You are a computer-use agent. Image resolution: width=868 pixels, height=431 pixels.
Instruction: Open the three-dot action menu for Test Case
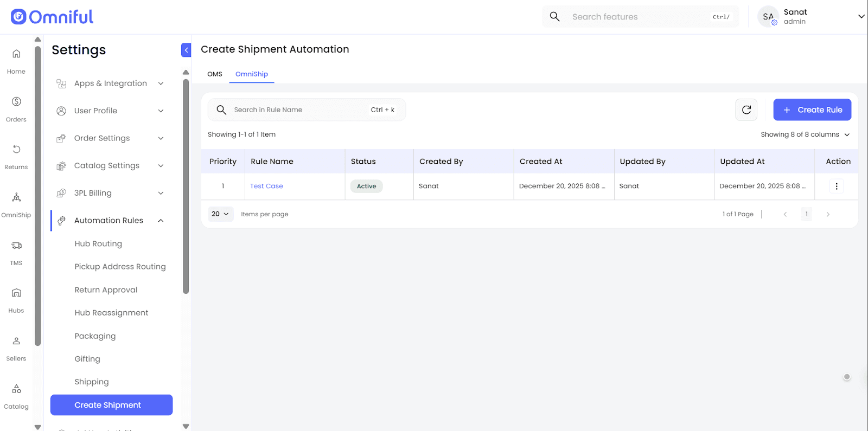coord(836,186)
